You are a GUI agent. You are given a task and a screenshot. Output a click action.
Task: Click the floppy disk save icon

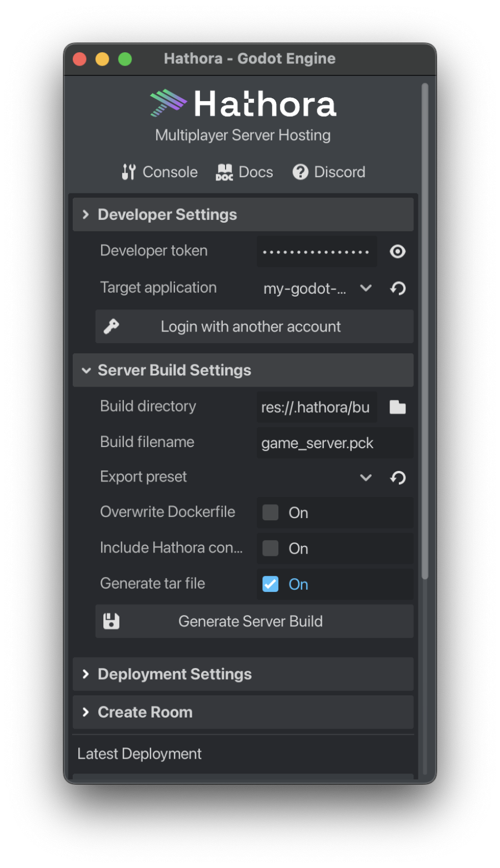(112, 621)
